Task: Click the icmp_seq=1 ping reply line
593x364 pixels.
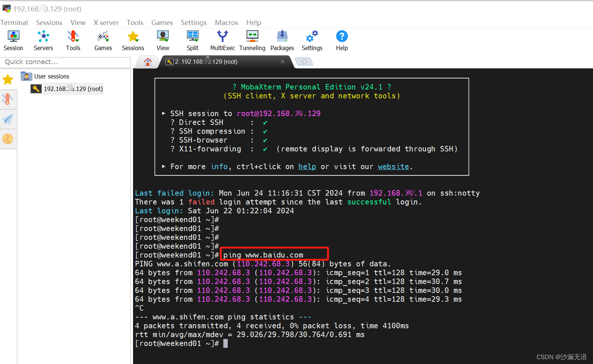Action: 299,273
